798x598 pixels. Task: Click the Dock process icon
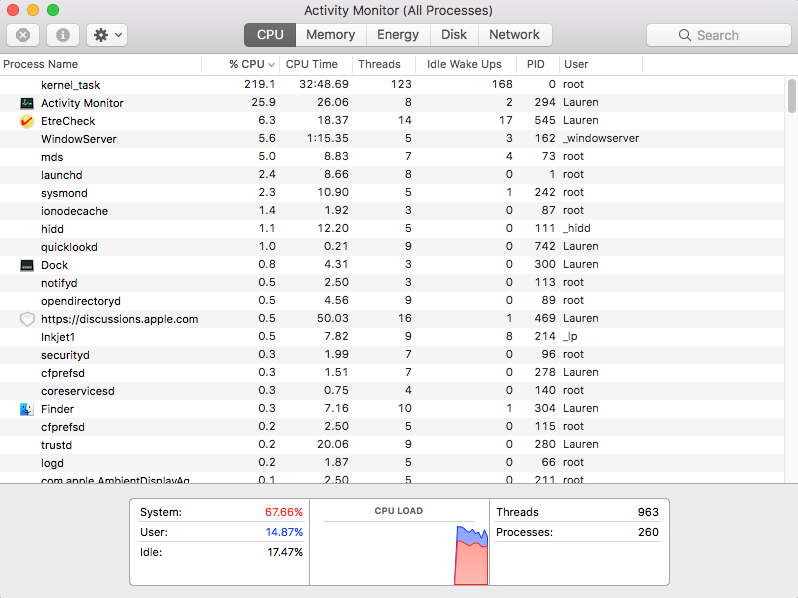point(26,265)
